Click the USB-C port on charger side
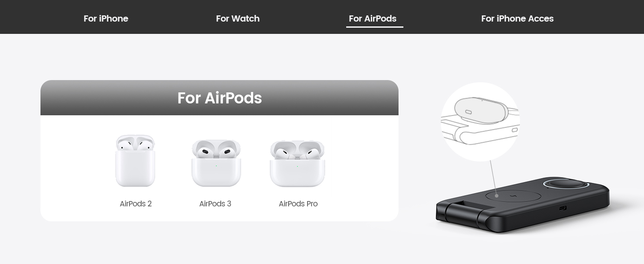The height and width of the screenshot is (264, 644). pos(563,208)
